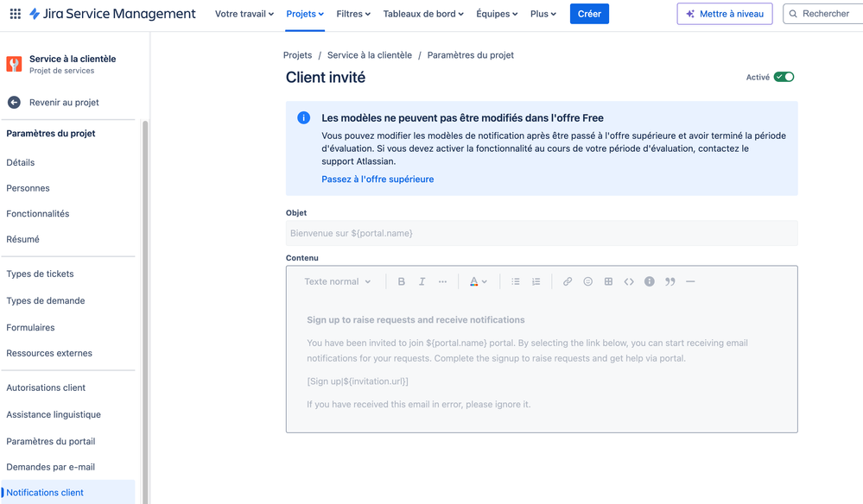Expand the Filtres menu

[353, 14]
